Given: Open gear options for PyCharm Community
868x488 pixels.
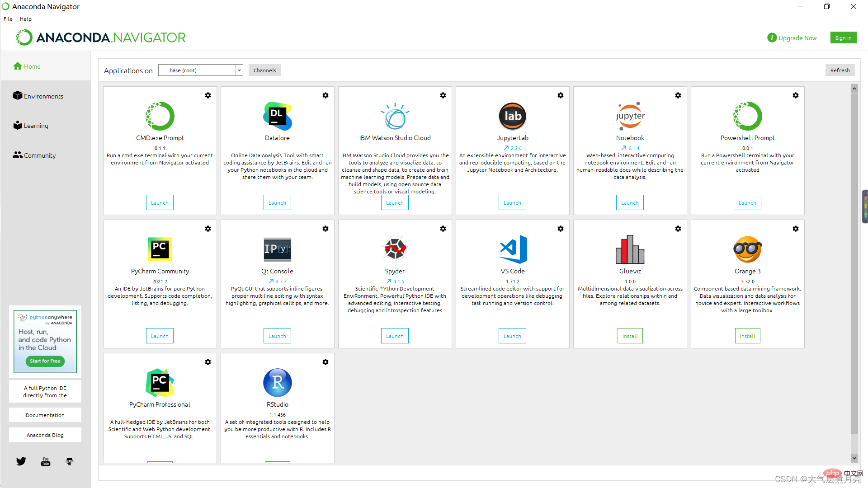Looking at the screenshot, I should point(208,229).
